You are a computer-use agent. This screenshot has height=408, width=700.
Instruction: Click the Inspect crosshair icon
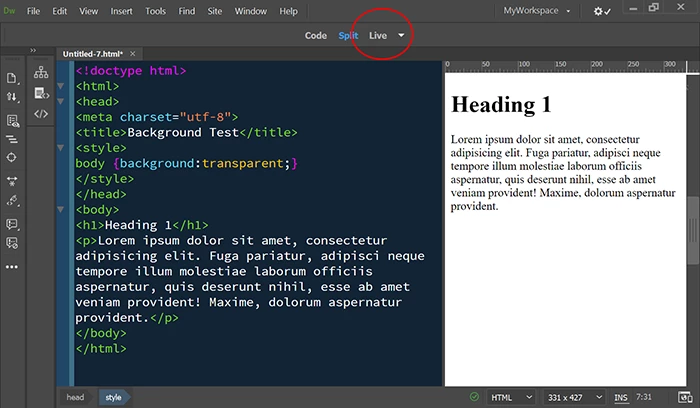(12, 157)
